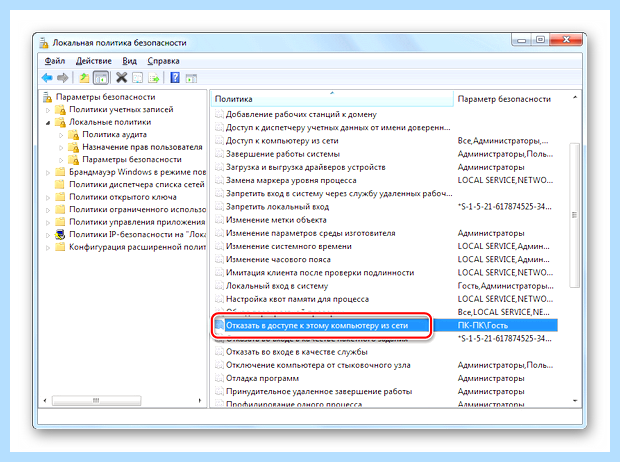
Task: Click the Export list toolbar icon
Action: 153,78
